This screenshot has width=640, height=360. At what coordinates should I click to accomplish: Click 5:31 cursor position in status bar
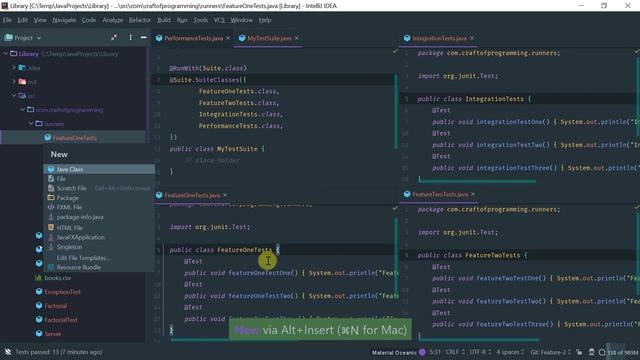tap(435, 352)
